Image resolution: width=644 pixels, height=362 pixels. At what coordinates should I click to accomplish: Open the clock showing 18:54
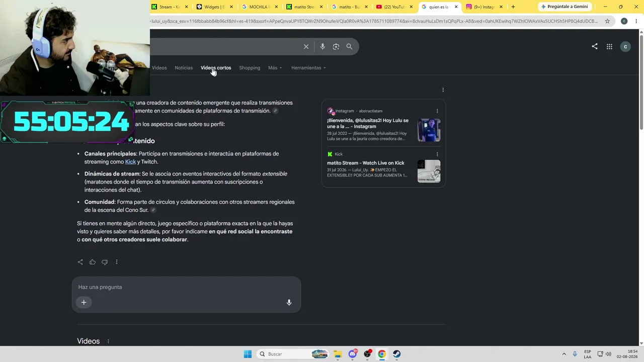click(627, 354)
